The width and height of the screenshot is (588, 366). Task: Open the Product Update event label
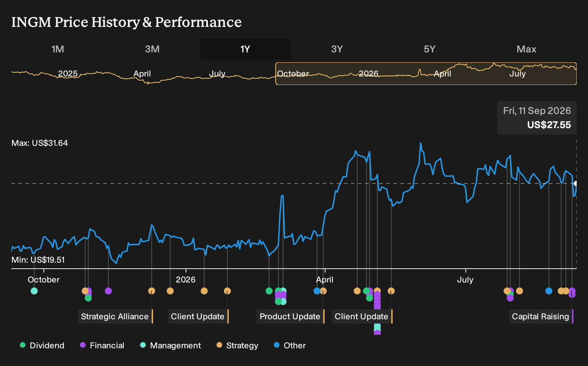(x=290, y=316)
